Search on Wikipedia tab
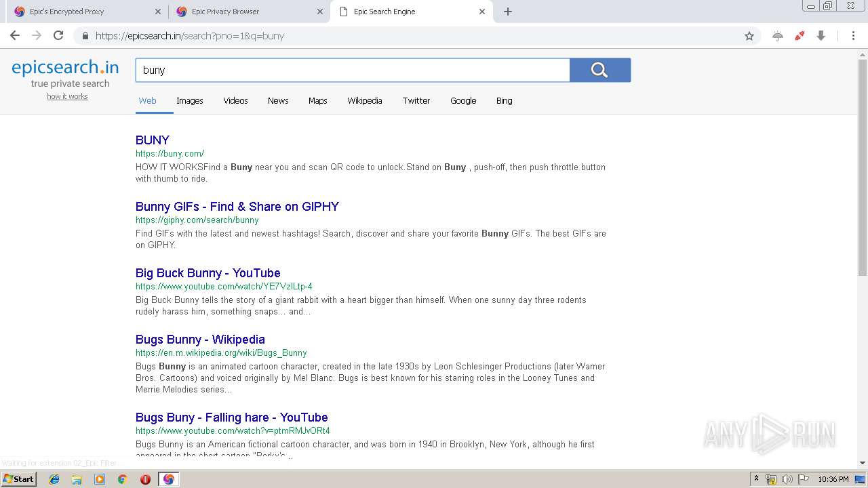Image resolution: width=868 pixels, height=488 pixels. [x=365, y=100]
